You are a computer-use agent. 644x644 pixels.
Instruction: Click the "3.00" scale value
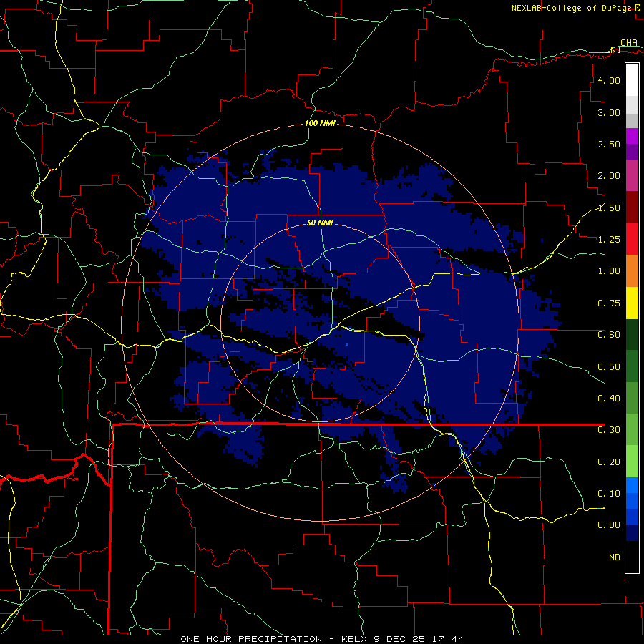609,112
